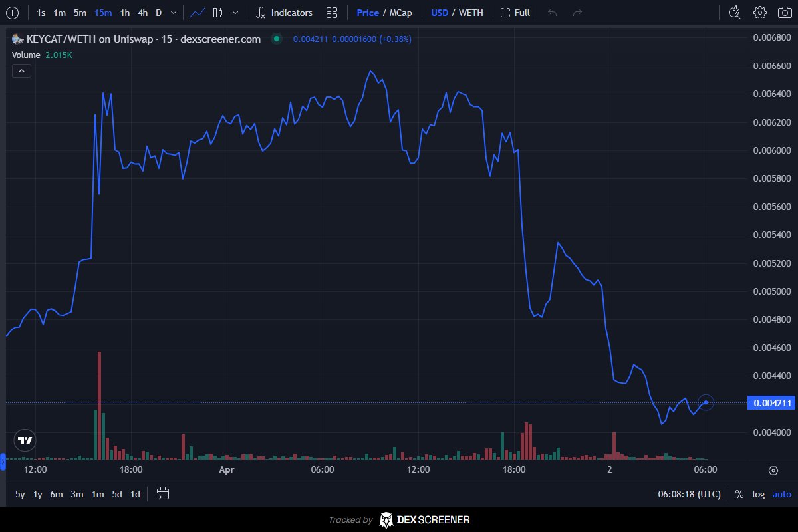The width and height of the screenshot is (798, 532).
Task: Click the 06:08:18 (UTC) timezone clock
Action: pos(689,494)
